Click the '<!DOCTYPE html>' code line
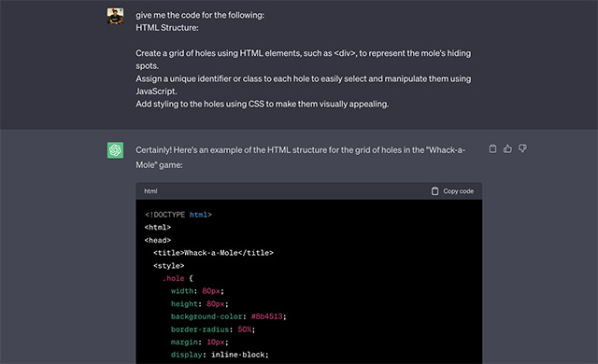This screenshot has width=598, height=364. [178, 215]
